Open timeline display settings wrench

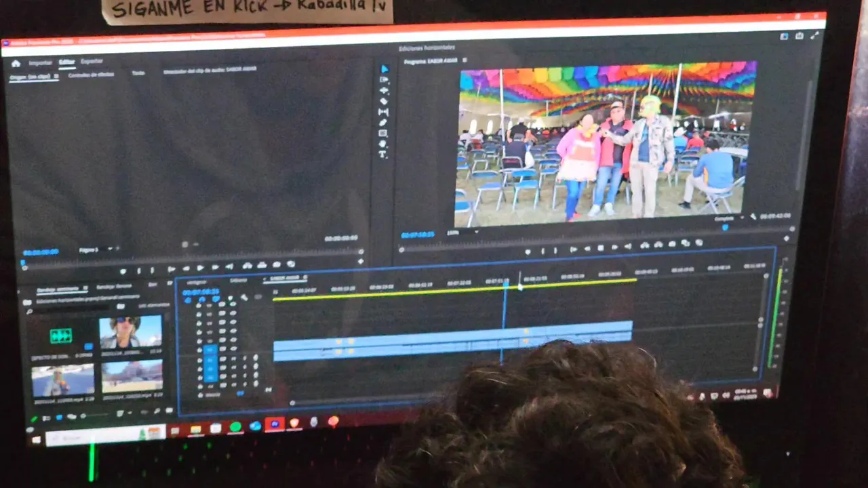pyautogui.click(x=244, y=298)
